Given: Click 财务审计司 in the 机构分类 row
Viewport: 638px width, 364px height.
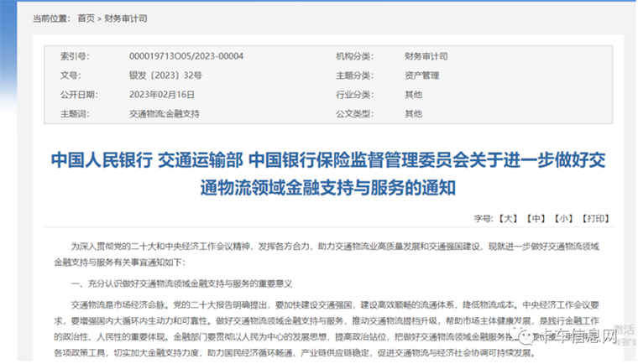Looking at the screenshot, I should click(425, 56).
